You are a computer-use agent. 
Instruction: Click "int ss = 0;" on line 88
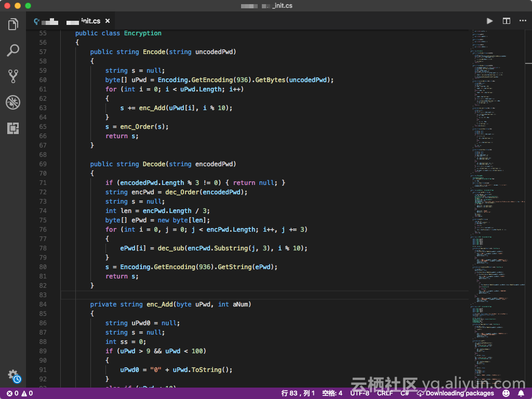click(126, 342)
